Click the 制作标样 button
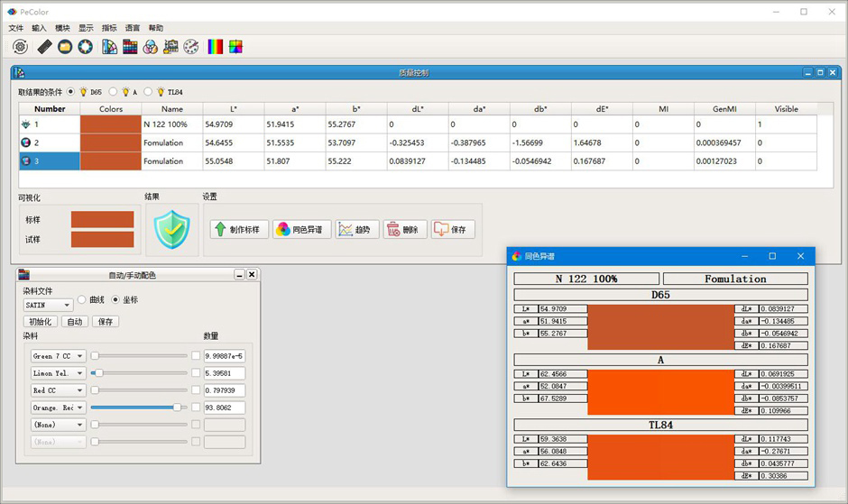The image size is (848, 504). click(238, 230)
